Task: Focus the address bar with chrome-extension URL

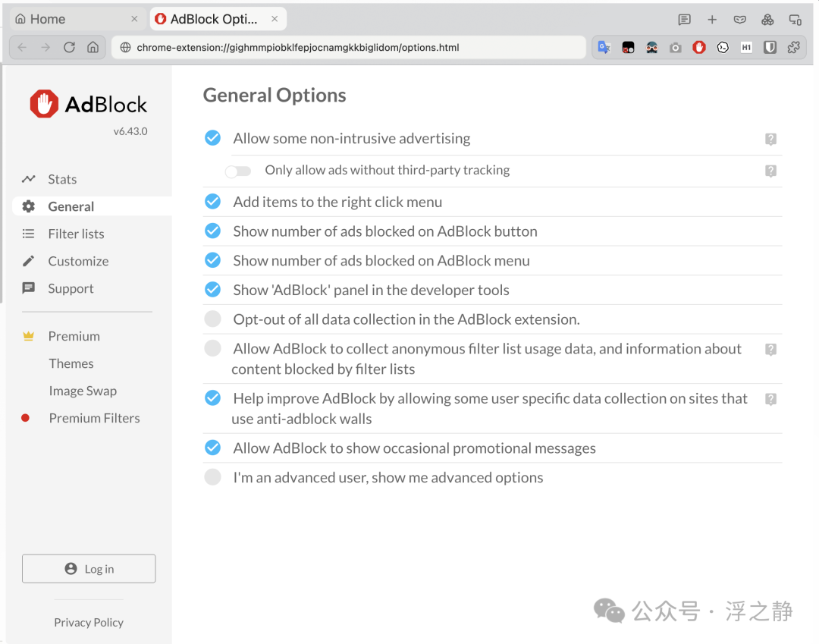Action: pyautogui.click(x=348, y=48)
